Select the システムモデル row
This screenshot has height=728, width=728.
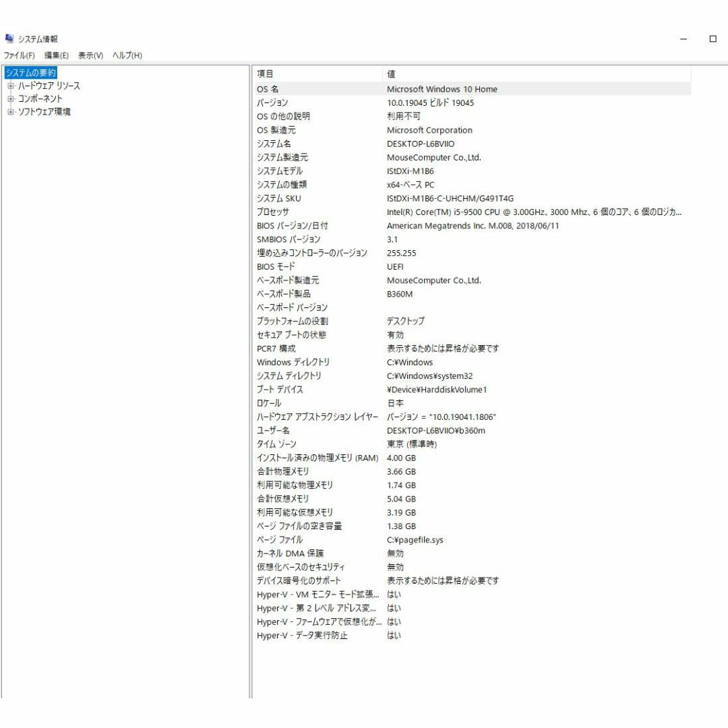click(x=473, y=171)
